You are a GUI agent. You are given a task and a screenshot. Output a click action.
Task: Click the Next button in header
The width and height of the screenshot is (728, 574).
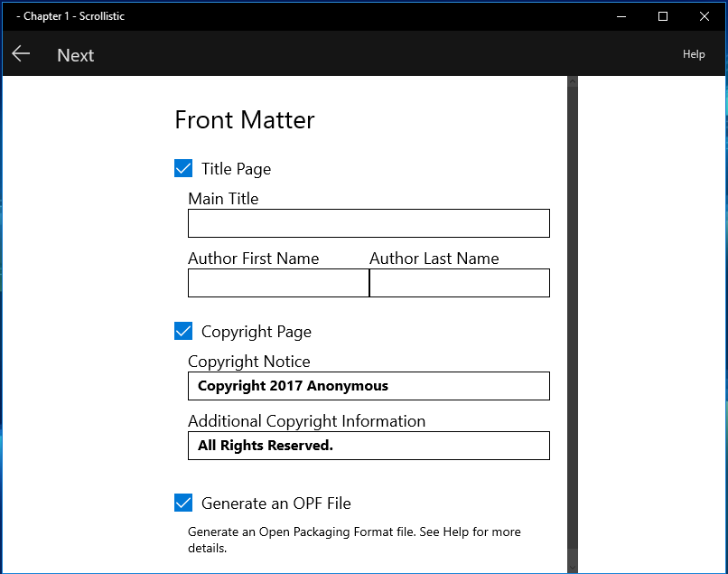tap(75, 55)
